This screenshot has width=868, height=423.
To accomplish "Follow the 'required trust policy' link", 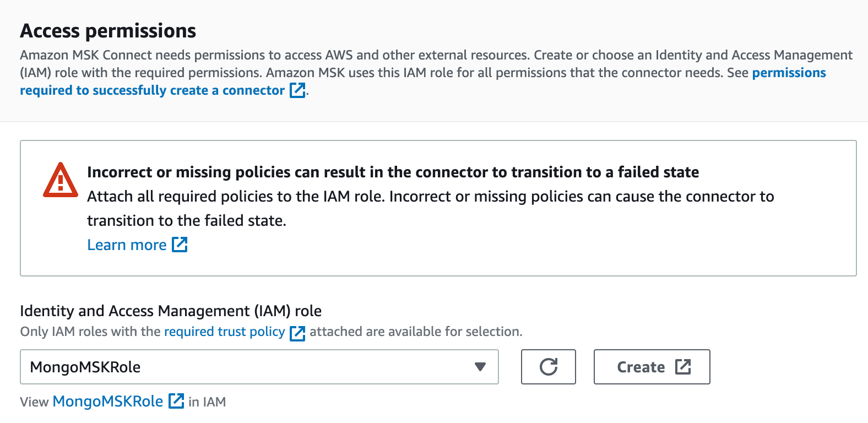I will (x=224, y=332).
